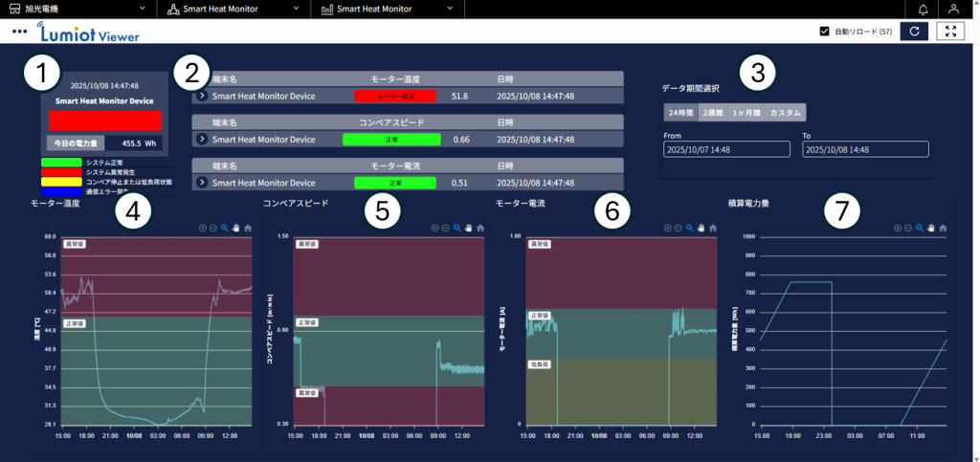This screenshot has height=462, width=980.
Task: Toggle the 自動リロード checkbox
Action: pyautogui.click(x=824, y=32)
